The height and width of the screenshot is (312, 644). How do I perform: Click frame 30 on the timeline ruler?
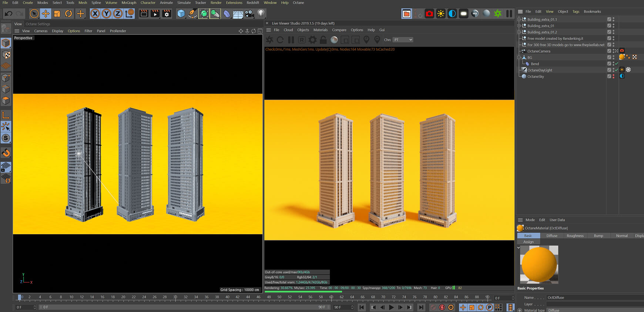[175, 297]
